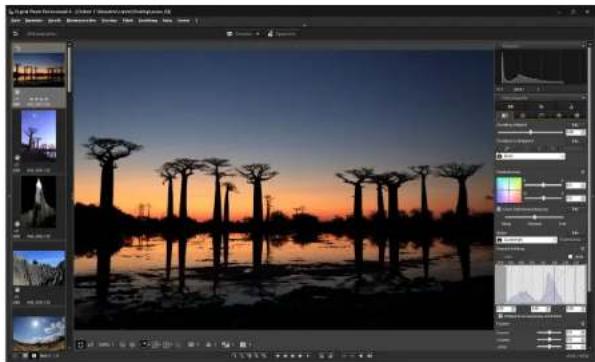Open the Extras (Tools) menu
The image size is (595, 362).
click(x=167, y=20)
